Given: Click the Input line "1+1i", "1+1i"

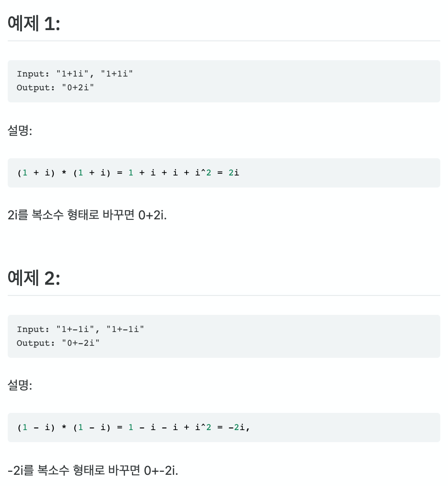Looking at the screenshot, I should click(x=75, y=74).
